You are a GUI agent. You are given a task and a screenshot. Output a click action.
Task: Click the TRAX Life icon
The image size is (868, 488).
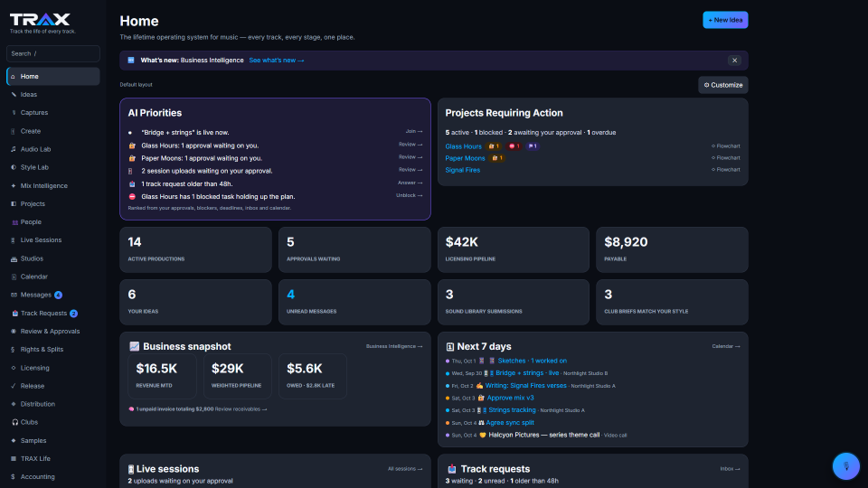pos(14,459)
